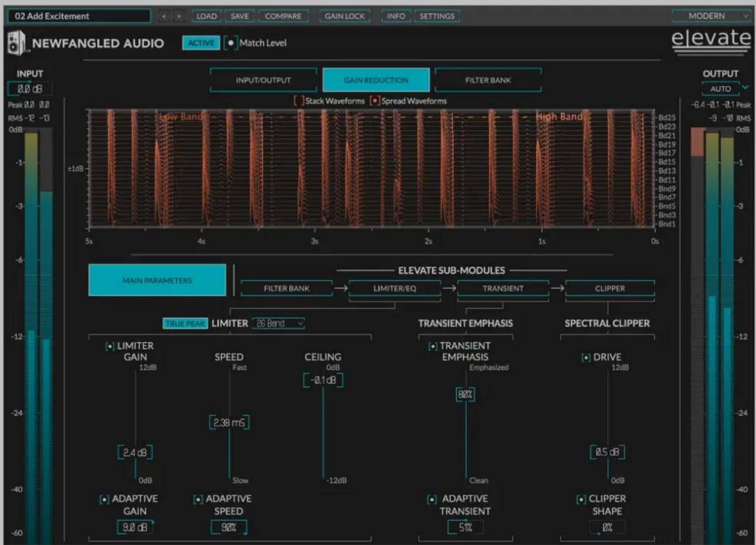This screenshot has width=756, height=545.
Task: Click the Bd15 band label
Action: [x=667, y=162]
